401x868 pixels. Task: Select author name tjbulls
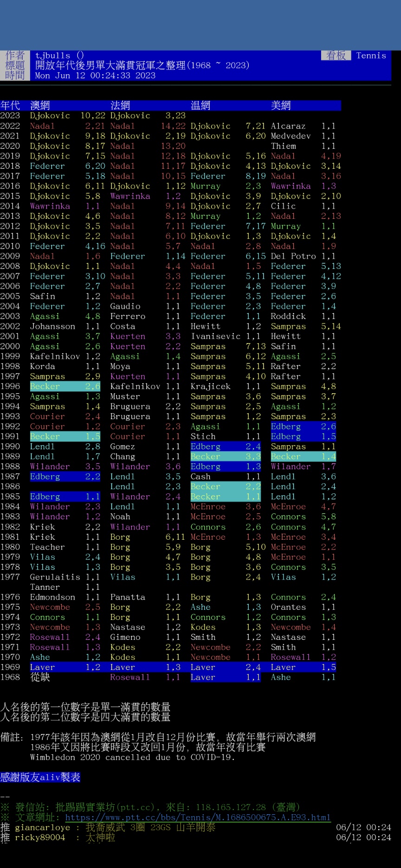point(52,56)
